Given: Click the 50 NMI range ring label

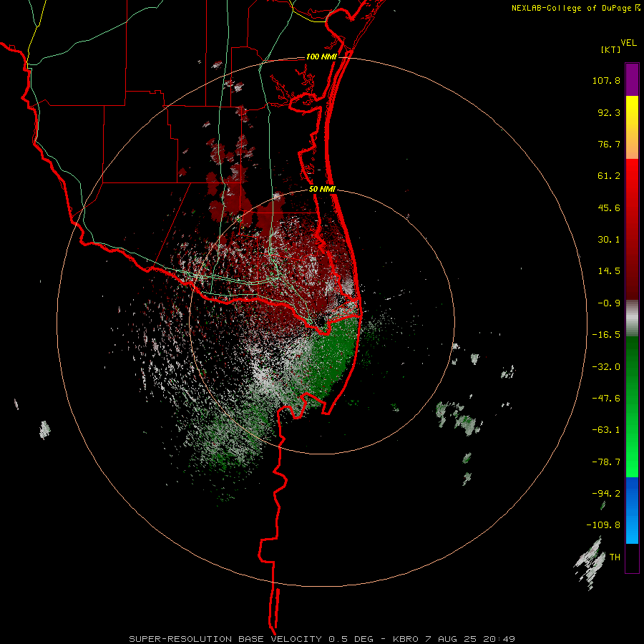Looking at the screenshot, I should tap(323, 190).
